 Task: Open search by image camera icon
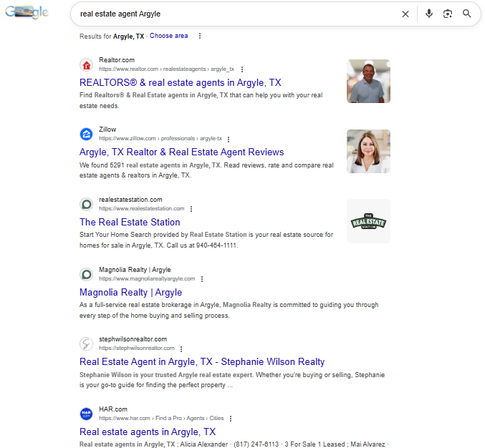point(448,14)
